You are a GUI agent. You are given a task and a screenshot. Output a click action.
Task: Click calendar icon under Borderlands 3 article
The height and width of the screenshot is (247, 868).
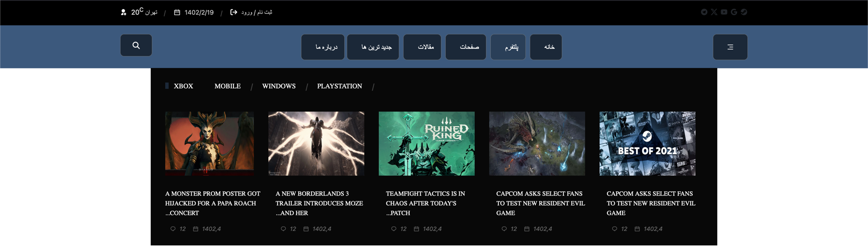coord(306,229)
